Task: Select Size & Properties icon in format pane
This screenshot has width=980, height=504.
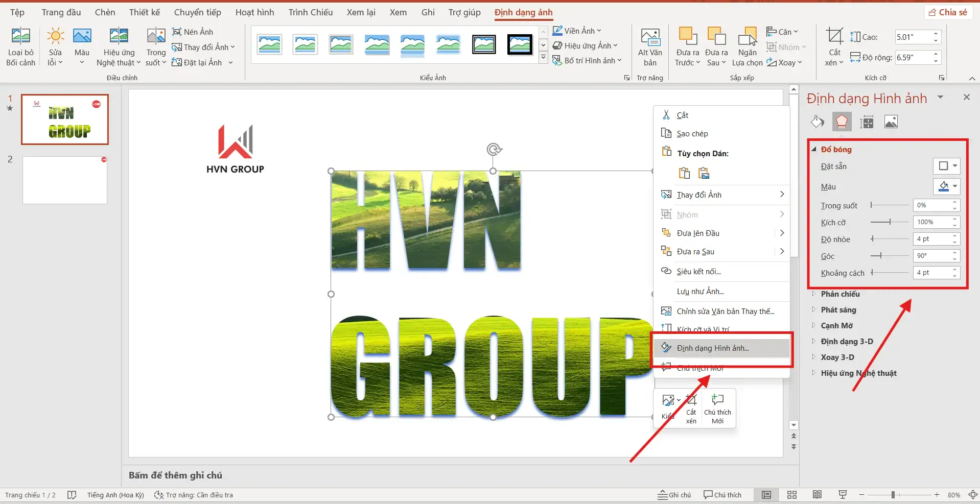Action: click(867, 122)
